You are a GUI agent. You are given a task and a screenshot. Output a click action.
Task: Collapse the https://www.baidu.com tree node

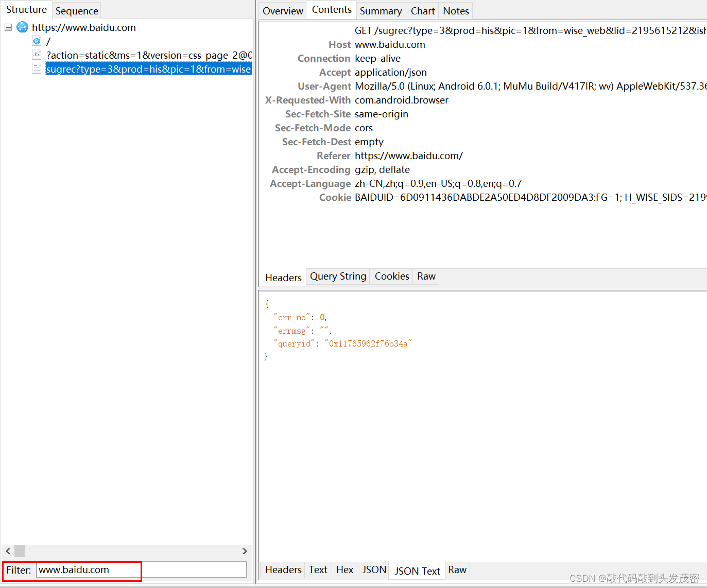(8, 27)
